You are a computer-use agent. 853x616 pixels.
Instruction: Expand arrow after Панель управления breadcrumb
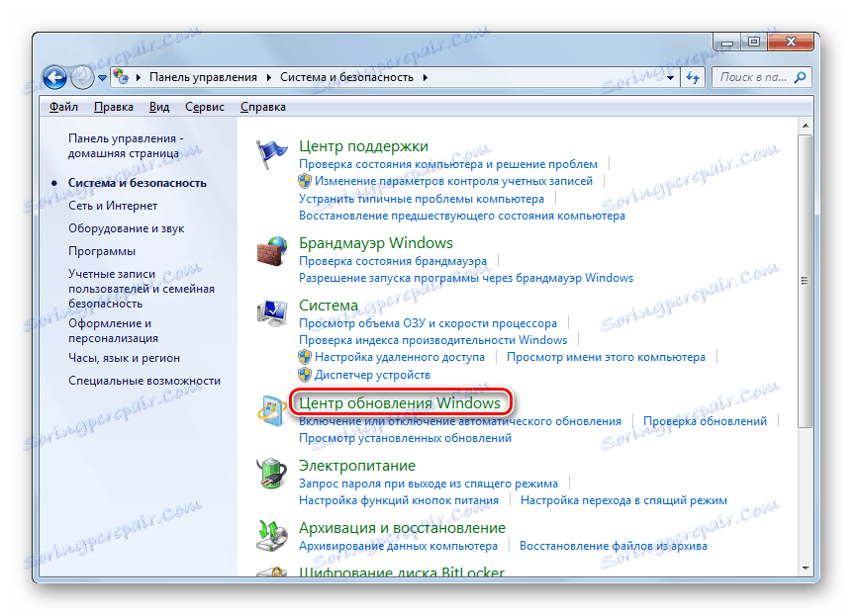click(x=269, y=77)
